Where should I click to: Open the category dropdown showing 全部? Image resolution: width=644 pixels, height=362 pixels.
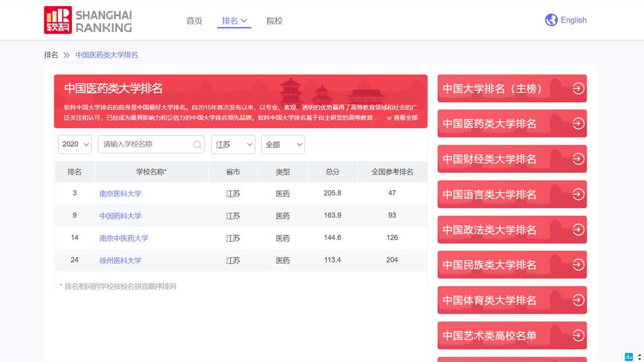tap(283, 144)
